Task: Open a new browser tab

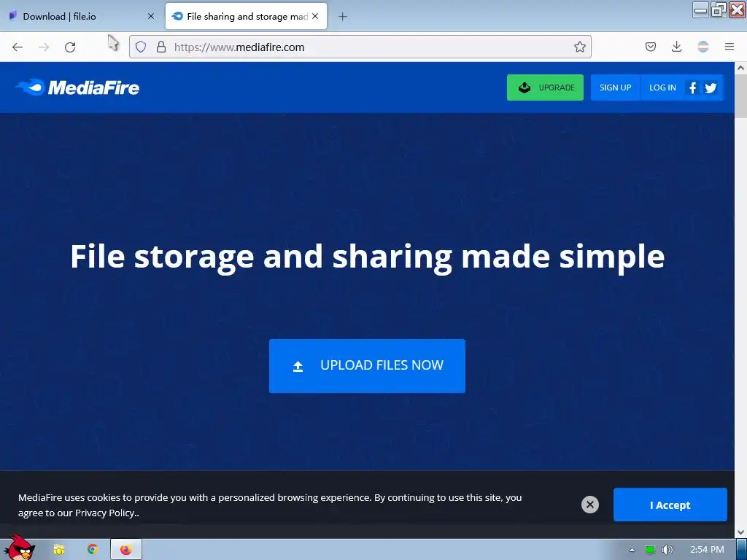Action: click(x=343, y=17)
